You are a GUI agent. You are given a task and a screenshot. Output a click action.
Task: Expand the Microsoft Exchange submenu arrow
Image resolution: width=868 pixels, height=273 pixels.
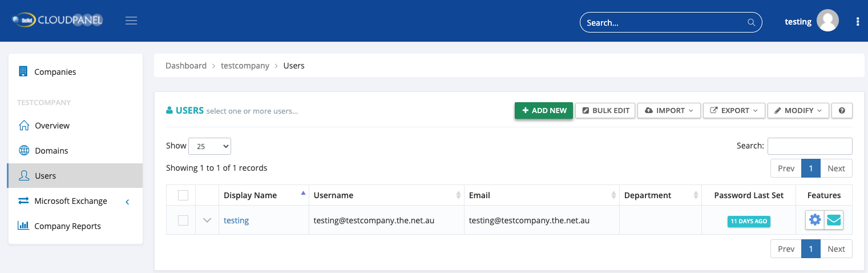click(x=127, y=201)
